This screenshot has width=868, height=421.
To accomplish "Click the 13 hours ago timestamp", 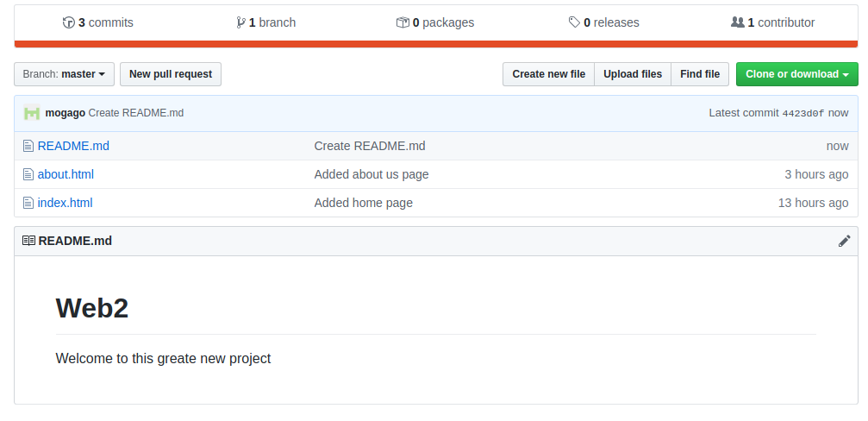I will [x=813, y=203].
